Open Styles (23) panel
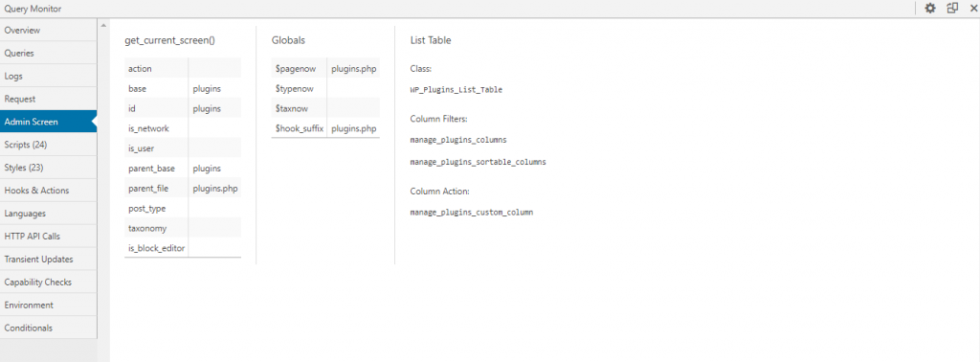This screenshot has width=980, height=362. click(x=49, y=168)
